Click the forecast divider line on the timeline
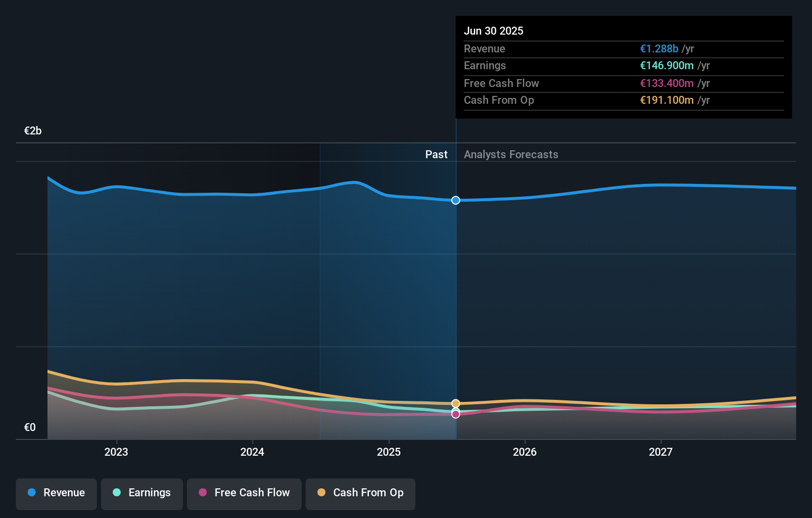812x518 pixels. click(x=455, y=297)
